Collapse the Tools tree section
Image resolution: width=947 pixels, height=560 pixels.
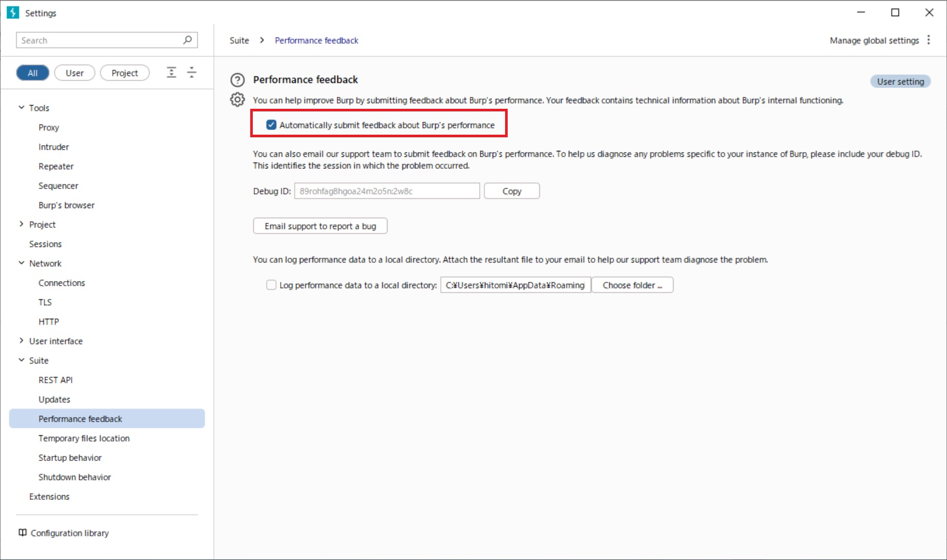(21, 108)
